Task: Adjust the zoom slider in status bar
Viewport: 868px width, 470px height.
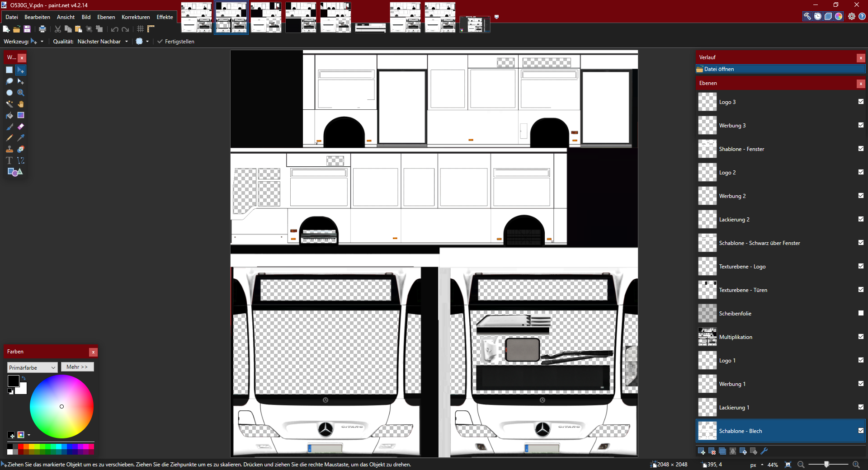Action: tap(826, 465)
